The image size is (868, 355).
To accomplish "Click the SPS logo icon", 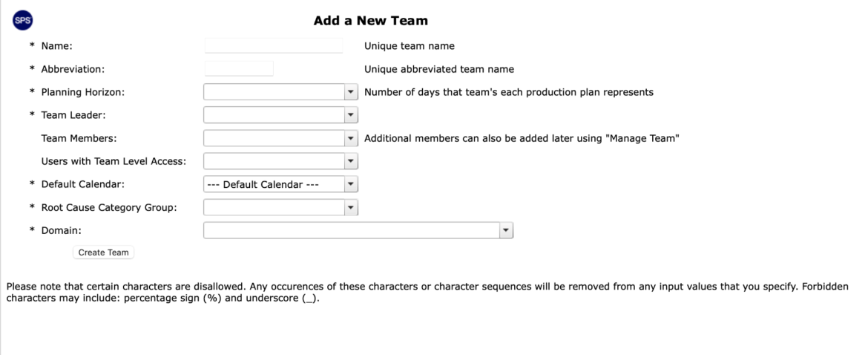I will pyautogui.click(x=23, y=21).
